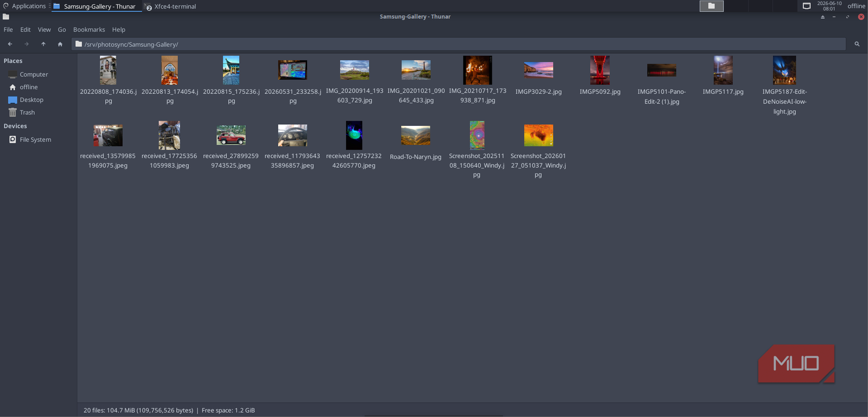Close the Thunar window with red button

tap(861, 17)
